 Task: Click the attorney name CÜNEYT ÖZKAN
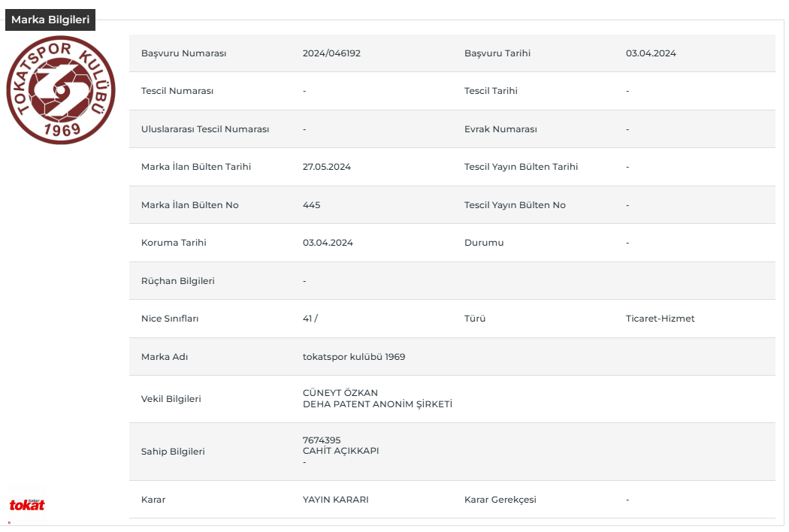point(340,393)
